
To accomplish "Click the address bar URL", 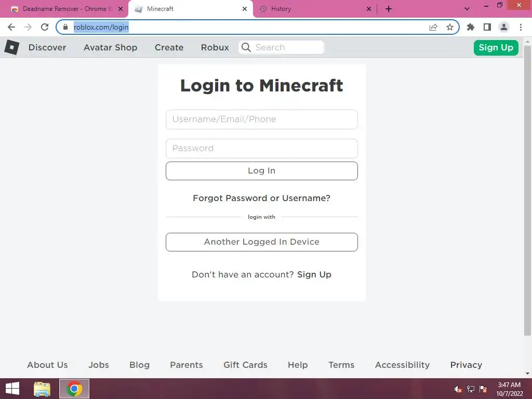I will pos(101,27).
